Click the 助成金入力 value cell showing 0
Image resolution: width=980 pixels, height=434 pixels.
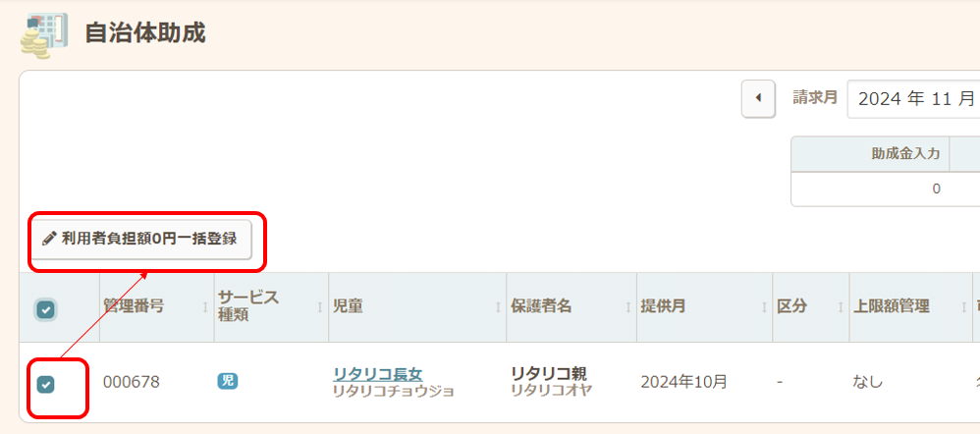point(869,189)
